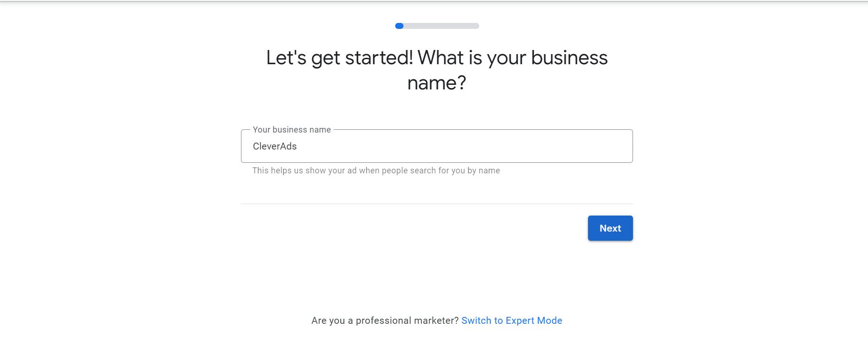Click the word "business" in the field label

point(290,130)
